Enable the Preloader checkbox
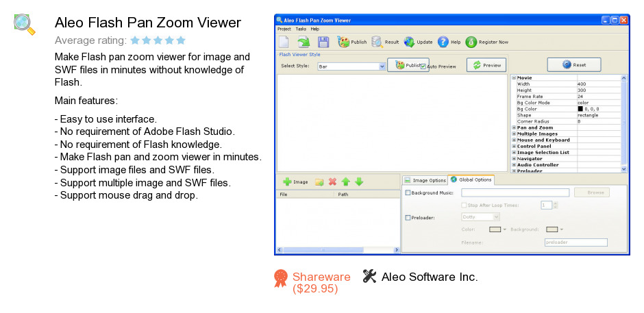This screenshot has width=644, height=313. (x=408, y=218)
